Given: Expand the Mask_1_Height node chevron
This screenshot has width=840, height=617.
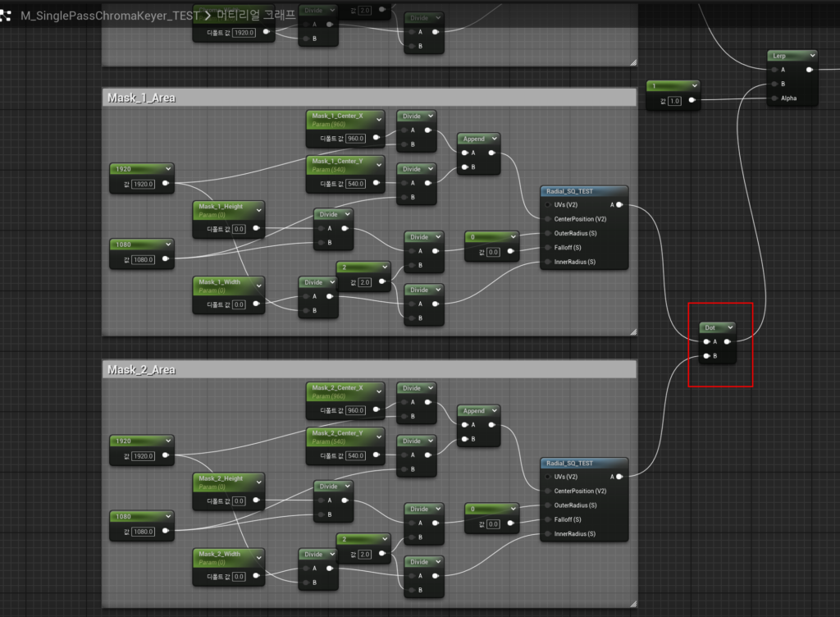Looking at the screenshot, I should point(258,210).
